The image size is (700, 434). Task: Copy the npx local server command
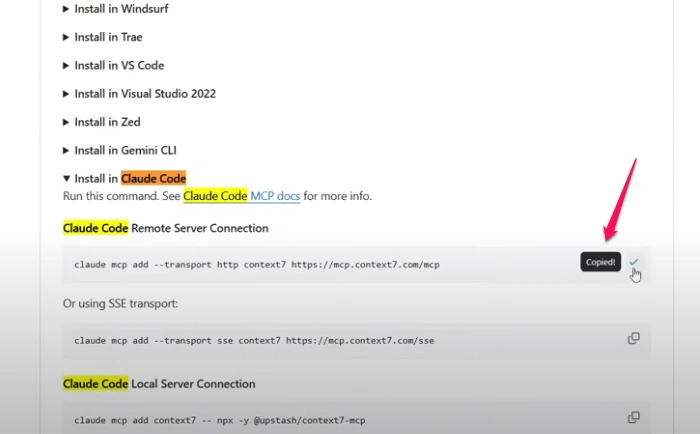click(633, 417)
